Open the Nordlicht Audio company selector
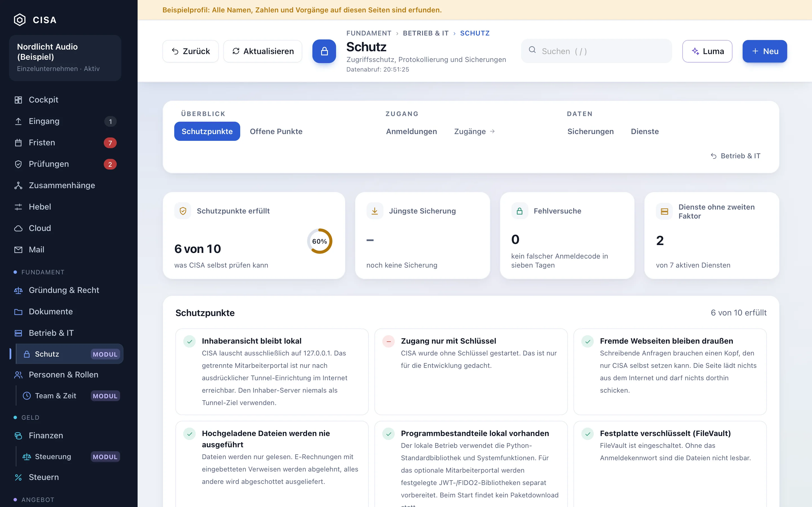 pos(65,58)
